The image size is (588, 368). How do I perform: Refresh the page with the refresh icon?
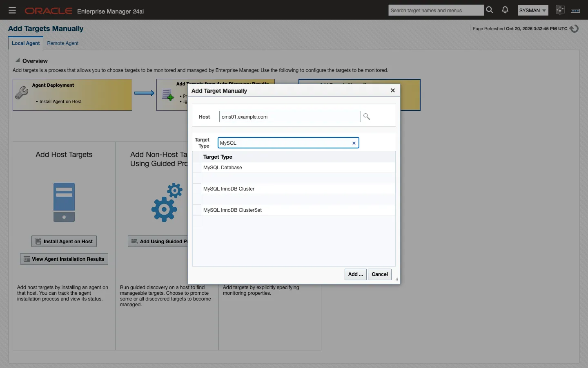(x=574, y=29)
